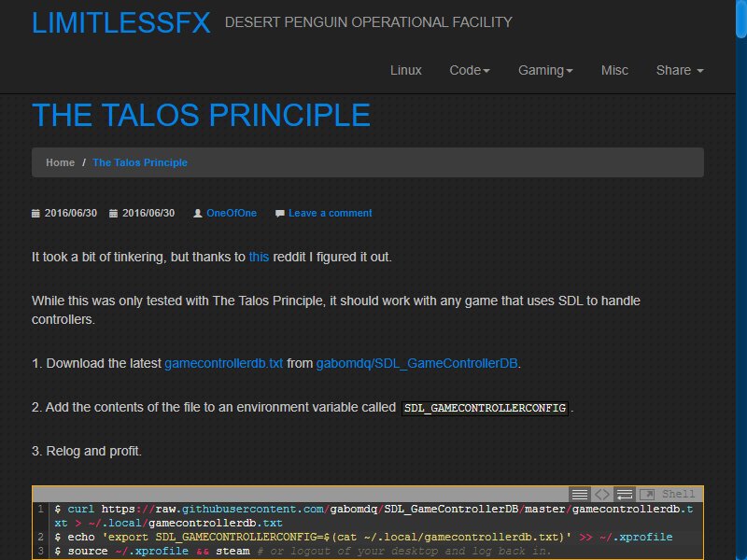Screen dimensions: 747x560
Task: Click the published date calendar icon
Action: tap(35, 214)
